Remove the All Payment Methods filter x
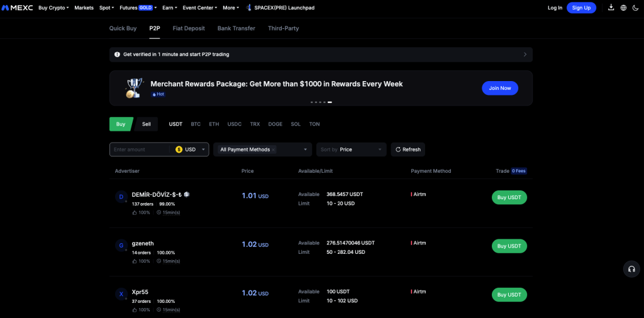 tap(273, 150)
